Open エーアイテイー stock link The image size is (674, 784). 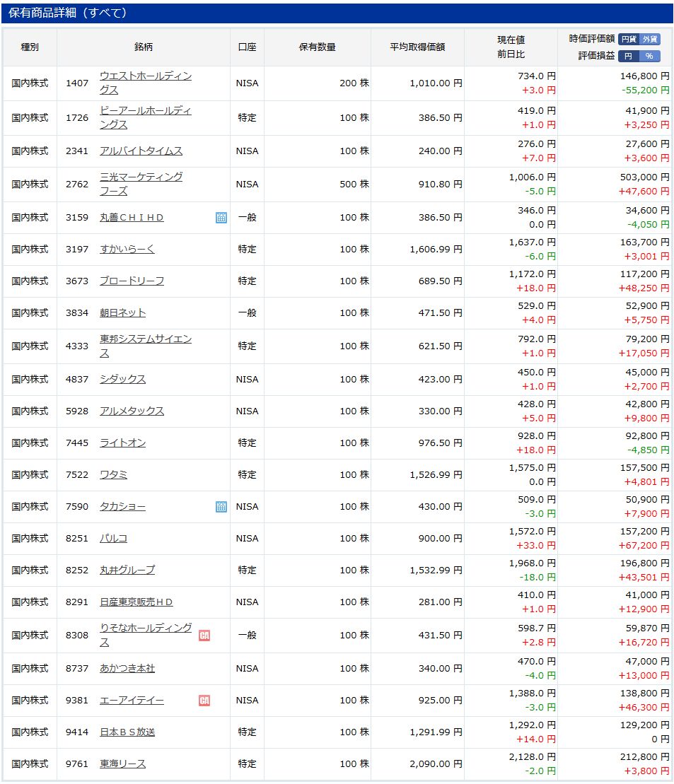tap(132, 700)
